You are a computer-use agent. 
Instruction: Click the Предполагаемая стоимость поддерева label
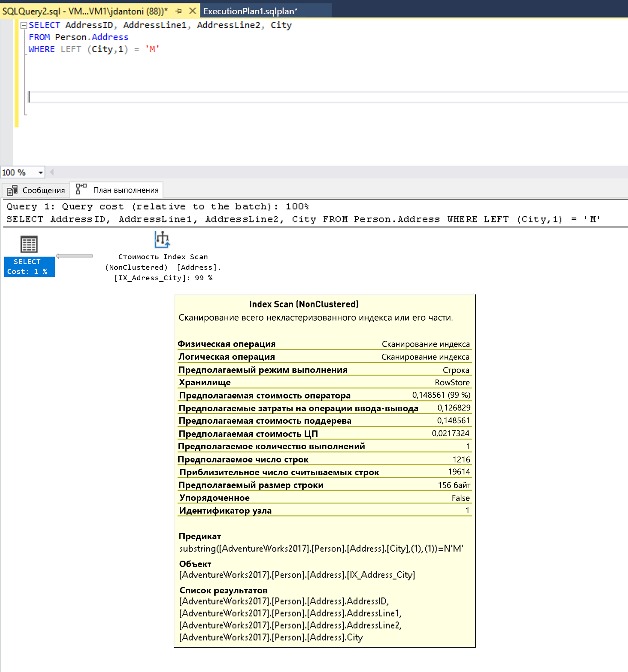[265, 421]
